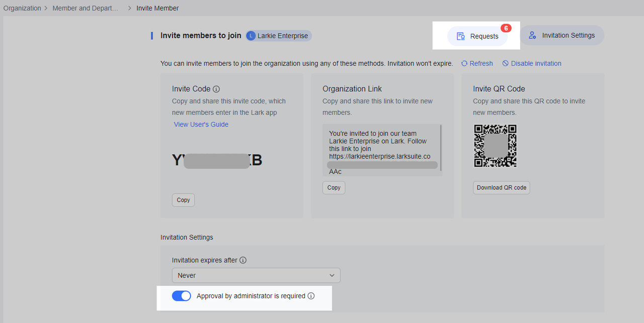Open Invitation Settings button
Screen dimensions: 644x323
click(561, 36)
